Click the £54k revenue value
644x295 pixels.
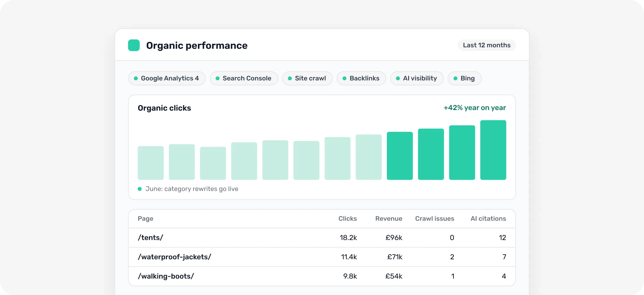(x=394, y=276)
